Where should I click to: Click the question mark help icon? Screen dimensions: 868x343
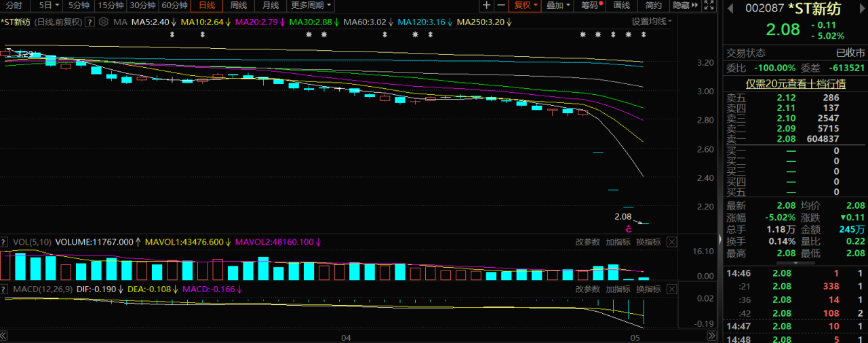click(x=91, y=22)
